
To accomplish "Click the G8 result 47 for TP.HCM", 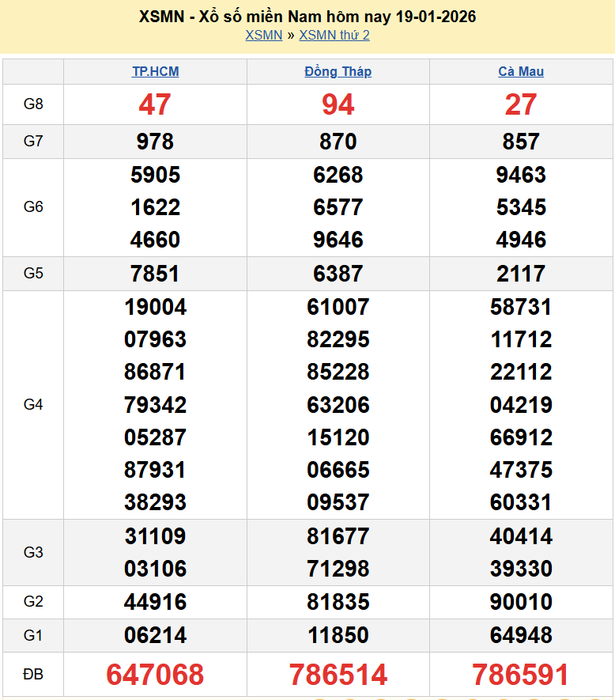I will click(155, 104).
